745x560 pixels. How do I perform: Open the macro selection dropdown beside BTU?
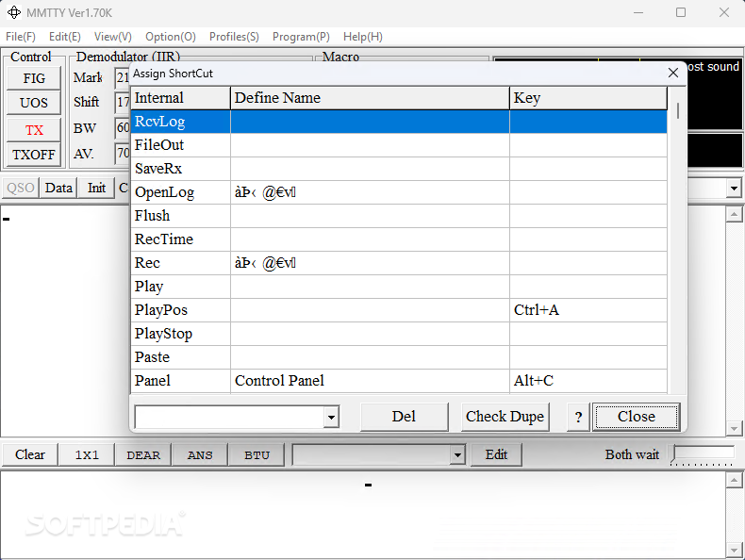pos(457,455)
